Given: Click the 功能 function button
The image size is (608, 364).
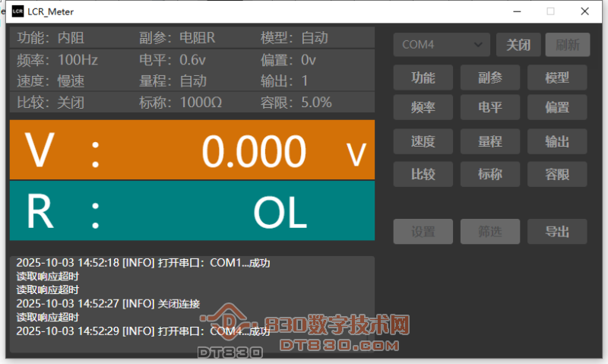Looking at the screenshot, I should [x=423, y=78].
